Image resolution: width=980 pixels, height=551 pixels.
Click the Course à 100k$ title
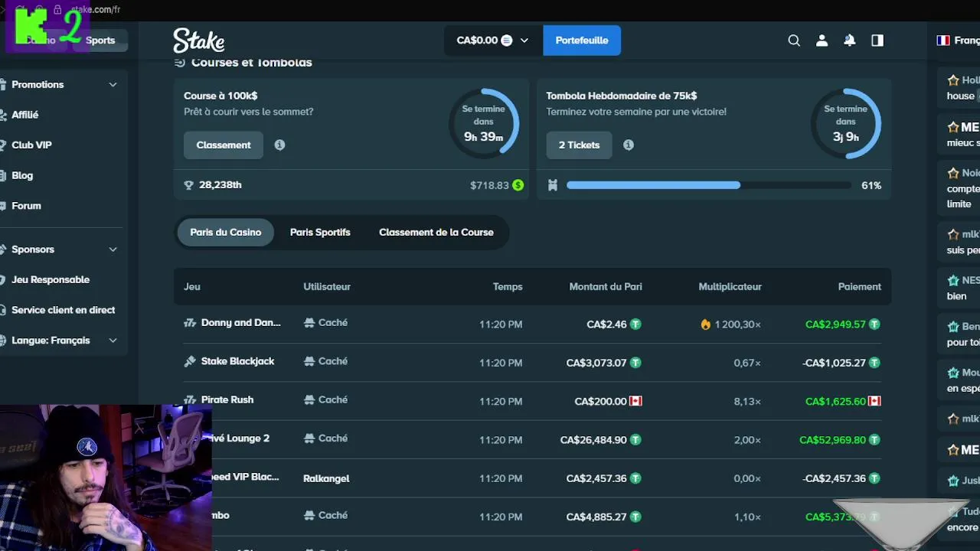click(220, 96)
